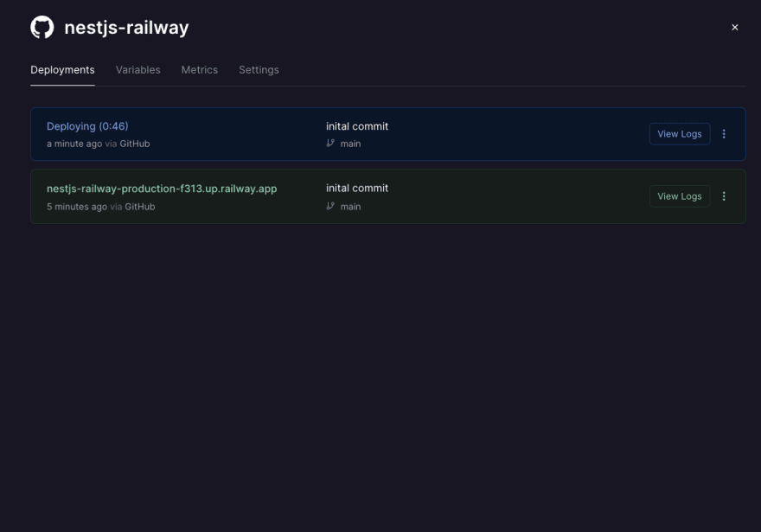Click 'main' branch label in Deploying row
The image size is (761, 532).
click(350, 144)
